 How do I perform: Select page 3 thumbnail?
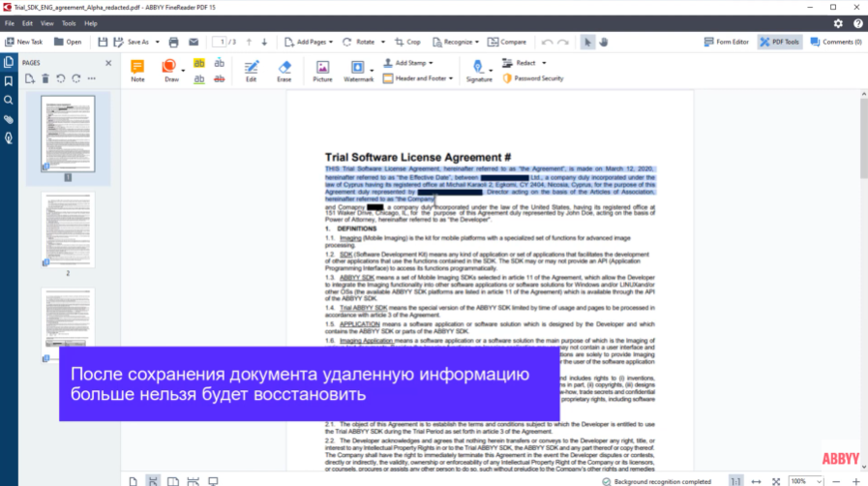pyautogui.click(x=68, y=325)
